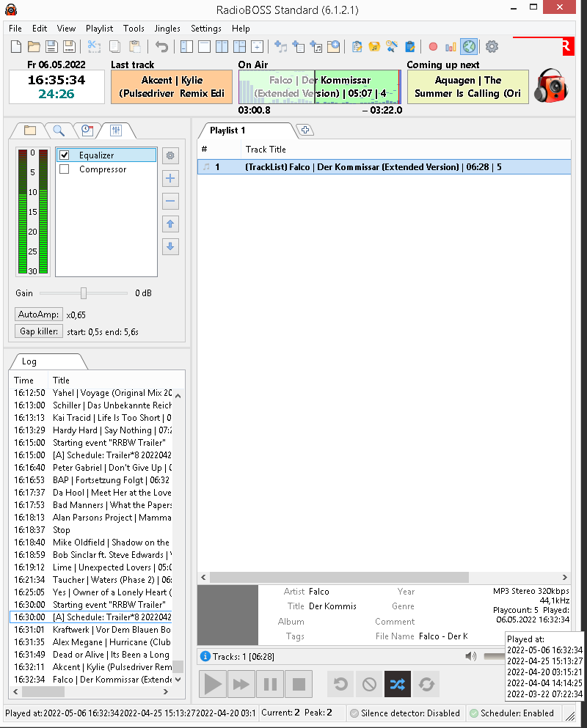Click the yellow music note toolbar icon
The height and width of the screenshot is (728, 587).
tap(374, 46)
